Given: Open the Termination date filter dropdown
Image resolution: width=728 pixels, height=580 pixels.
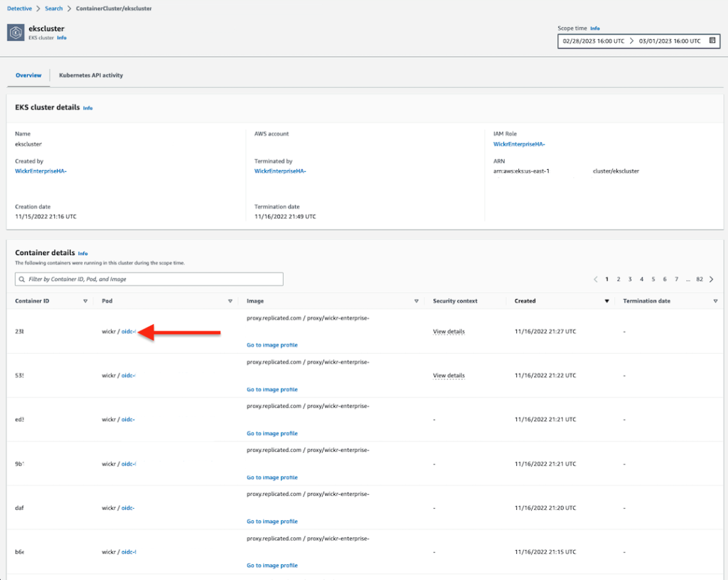Looking at the screenshot, I should click(715, 301).
